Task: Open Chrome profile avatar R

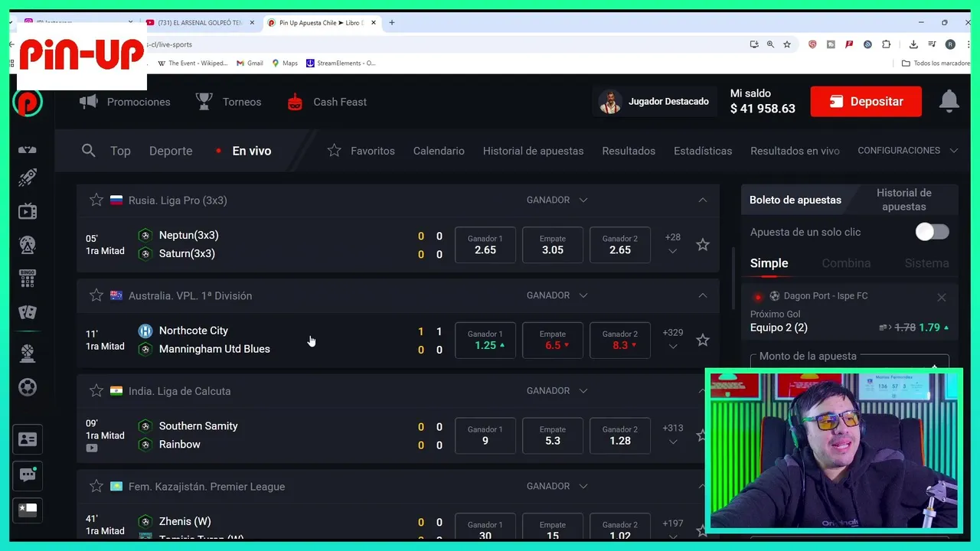Action: [950, 44]
